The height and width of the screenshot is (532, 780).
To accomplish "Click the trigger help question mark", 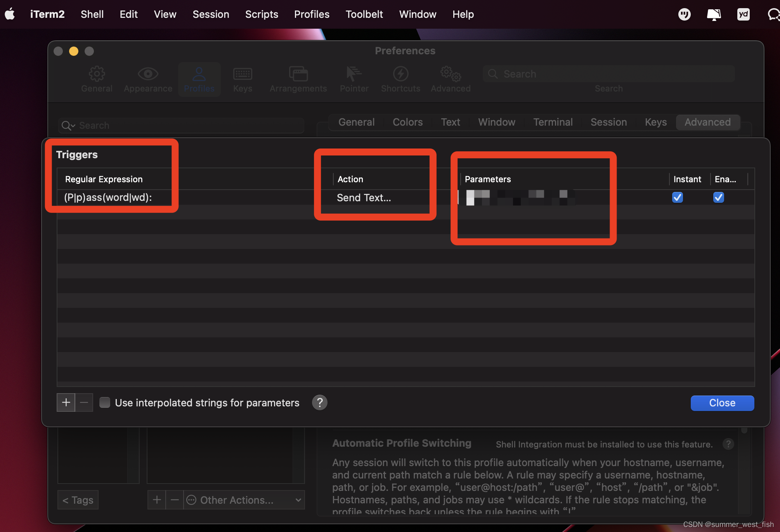I will point(319,403).
